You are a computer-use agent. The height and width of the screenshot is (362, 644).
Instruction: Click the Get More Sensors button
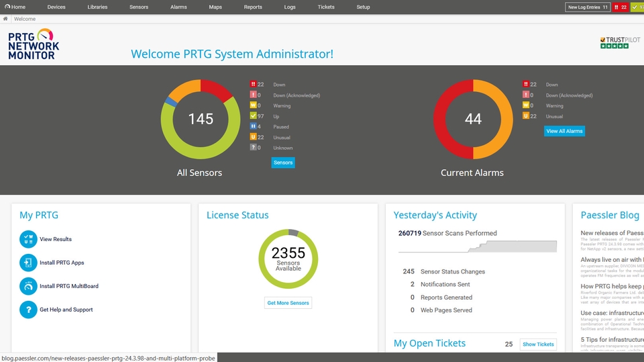click(288, 303)
